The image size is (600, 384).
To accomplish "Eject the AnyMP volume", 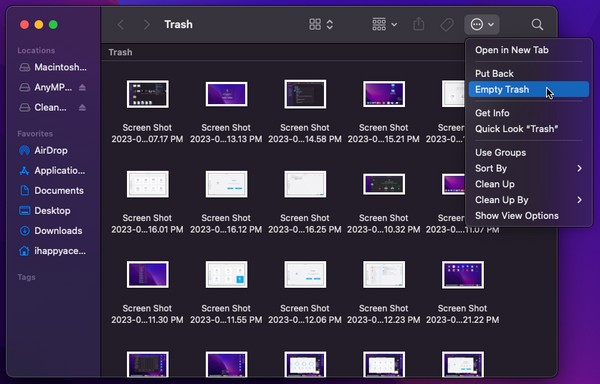I will (x=82, y=88).
